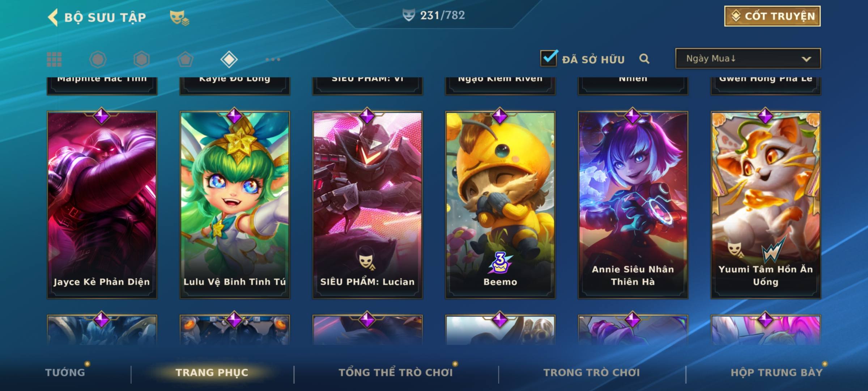Open the Beemo skin card
The image size is (868, 391).
pos(500,205)
